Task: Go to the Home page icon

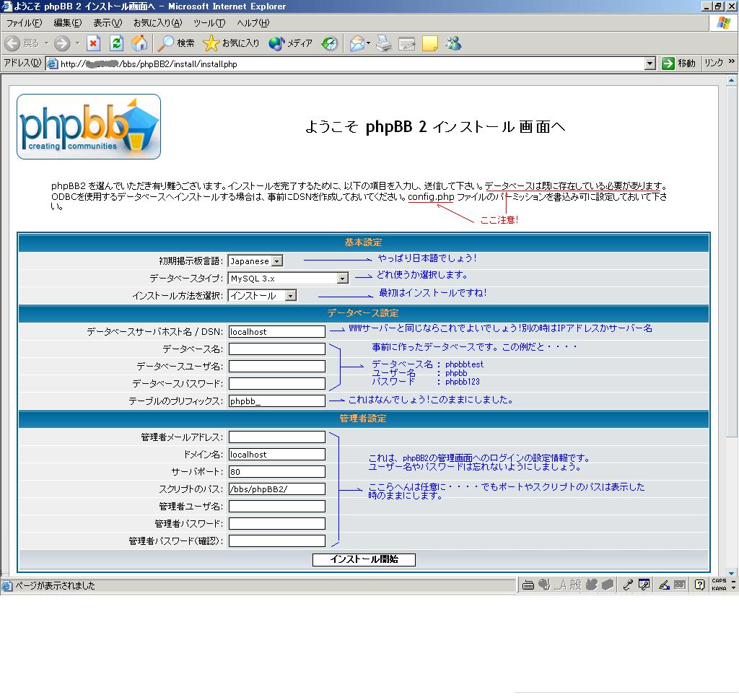Action: click(x=139, y=44)
